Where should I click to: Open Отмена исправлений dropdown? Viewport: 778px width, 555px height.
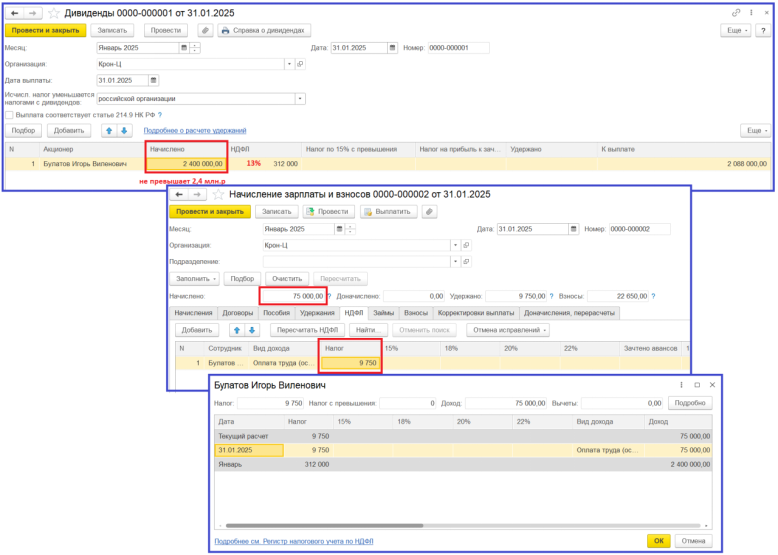tap(508, 330)
